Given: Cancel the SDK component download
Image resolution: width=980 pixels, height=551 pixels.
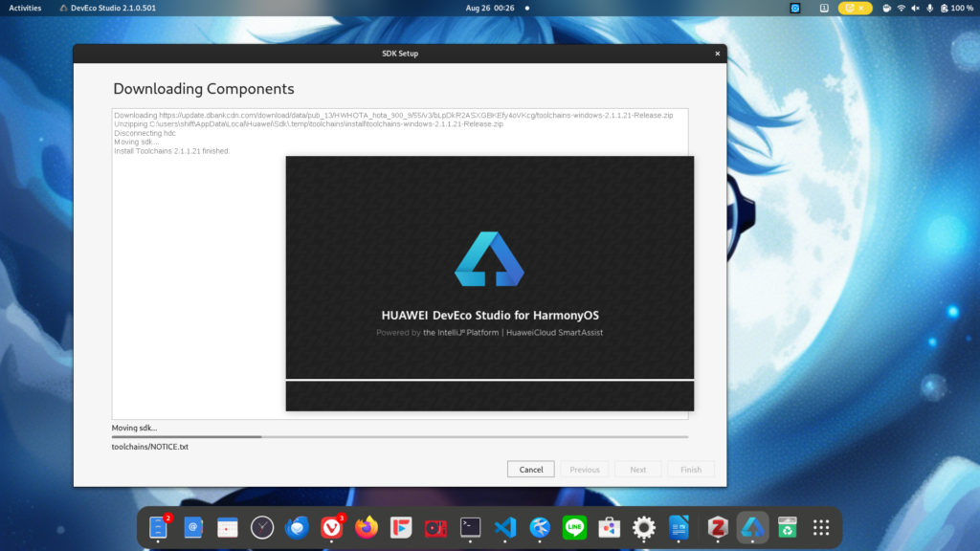Looking at the screenshot, I should pyautogui.click(x=531, y=470).
